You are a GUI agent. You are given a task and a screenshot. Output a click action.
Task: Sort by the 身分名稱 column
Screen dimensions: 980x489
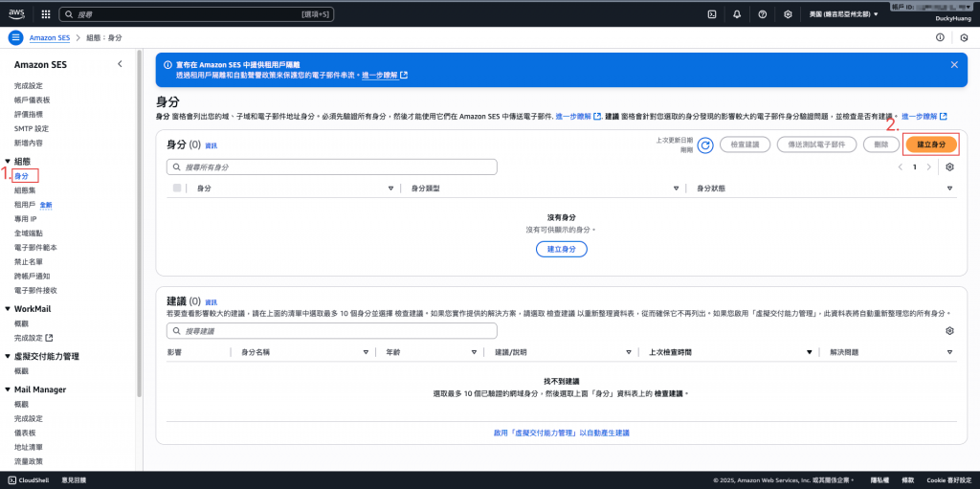click(366, 352)
